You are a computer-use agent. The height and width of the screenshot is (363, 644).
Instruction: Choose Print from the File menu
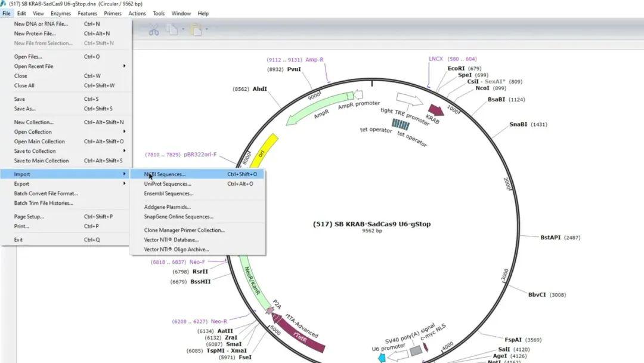pos(22,226)
